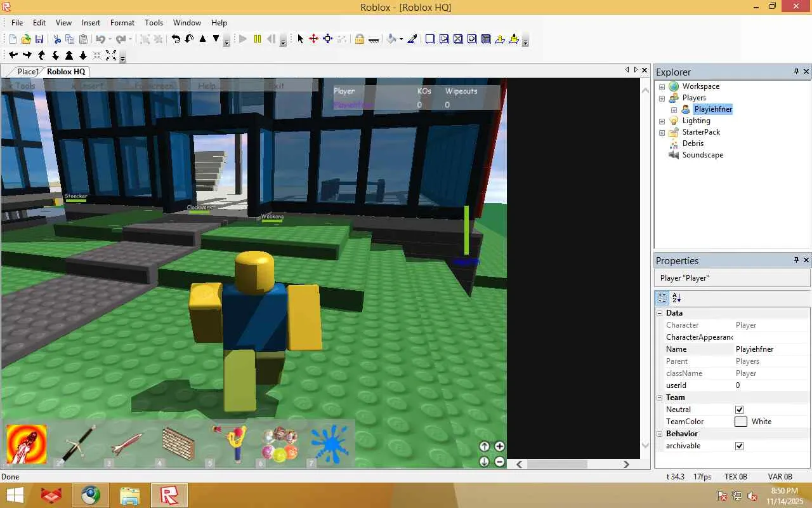Cut selection using the scissors icon
812x508 pixels.
pyautogui.click(x=57, y=39)
